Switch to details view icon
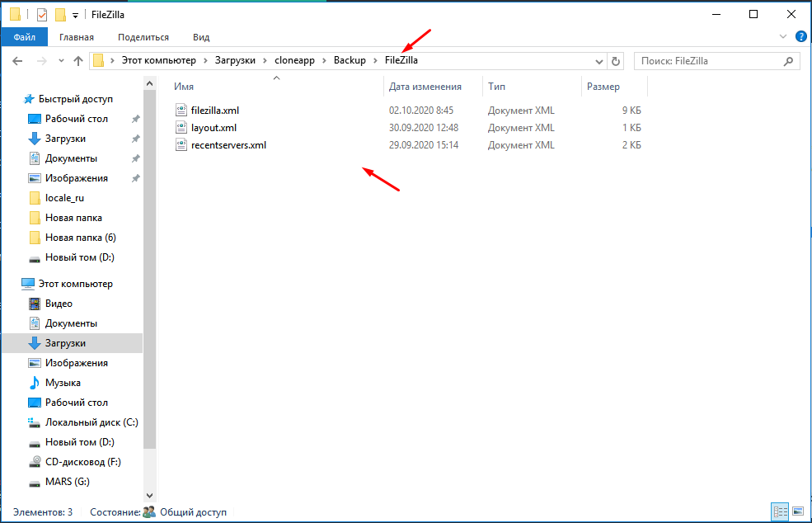 tap(779, 512)
